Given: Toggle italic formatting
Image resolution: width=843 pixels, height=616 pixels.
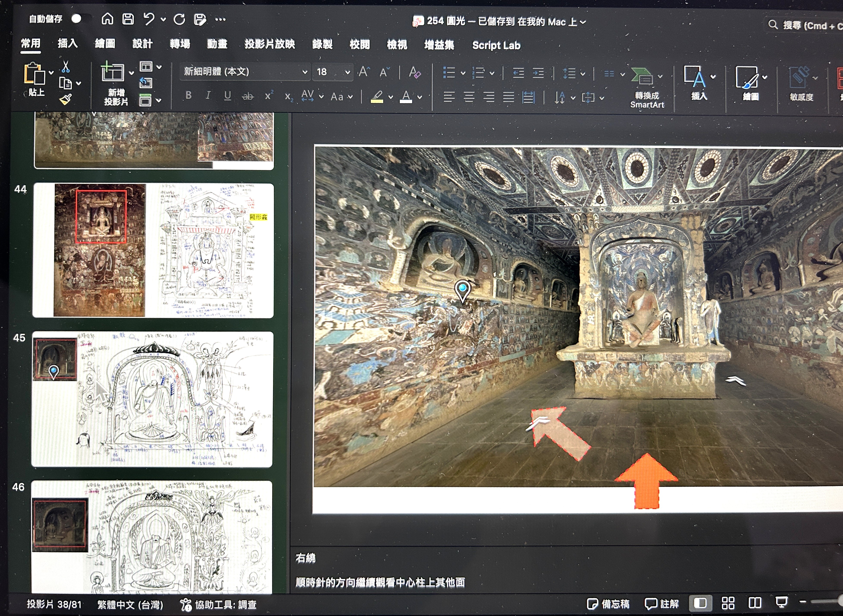Looking at the screenshot, I should [208, 96].
